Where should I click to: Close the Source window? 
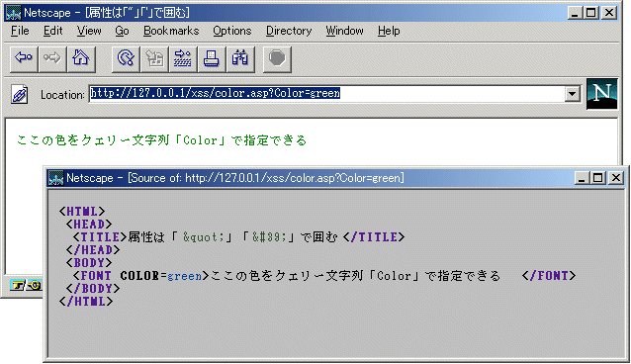tap(616, 178)
